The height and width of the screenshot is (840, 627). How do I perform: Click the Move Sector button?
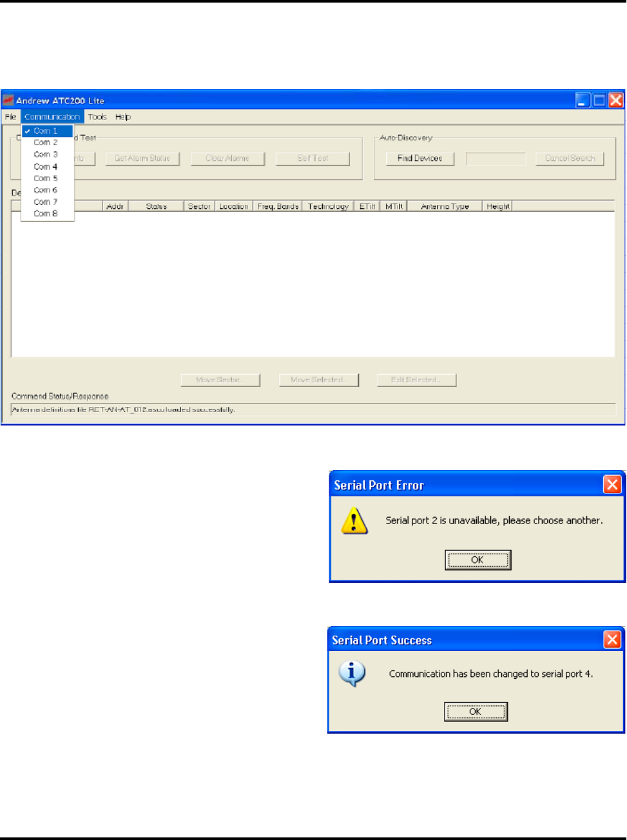(220, 380)
